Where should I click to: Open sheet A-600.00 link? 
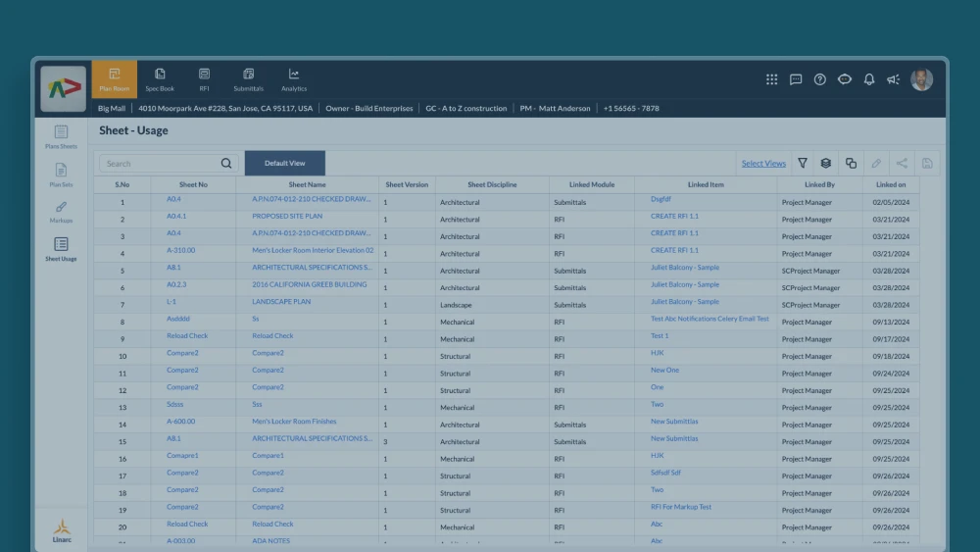pyautogui.click(x=180, y=422)
